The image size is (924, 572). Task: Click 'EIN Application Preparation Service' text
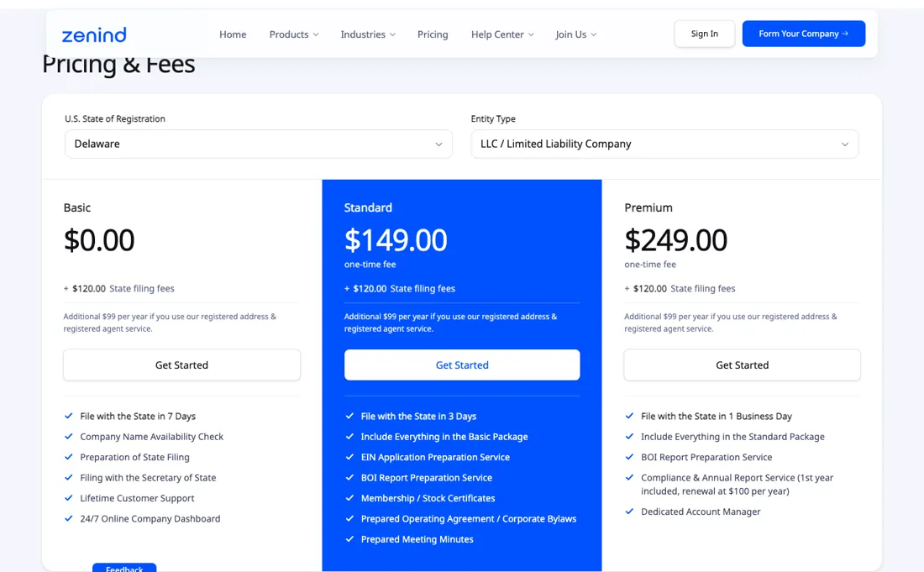point(435,457)
